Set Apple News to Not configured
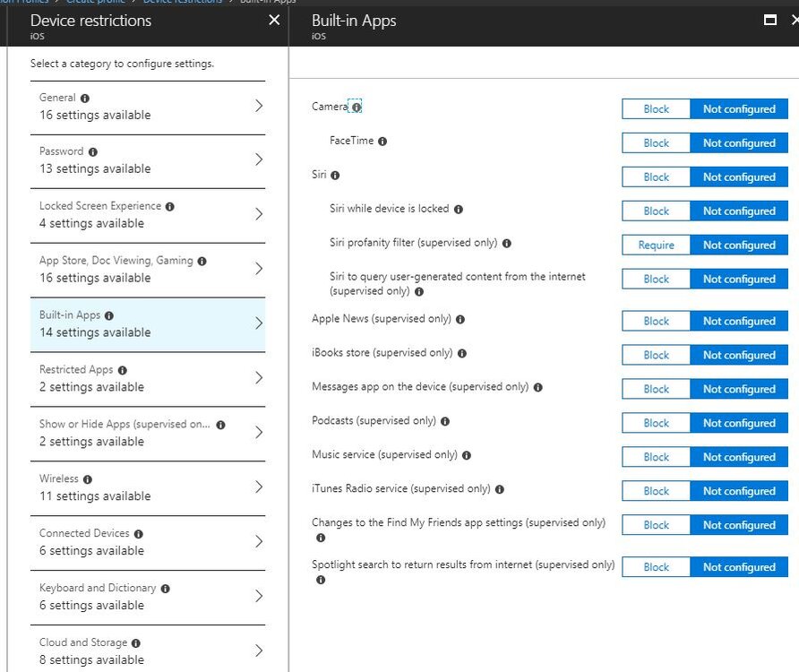Image resolution: width=799 pixels, height=672 pixels. point(739,321)
